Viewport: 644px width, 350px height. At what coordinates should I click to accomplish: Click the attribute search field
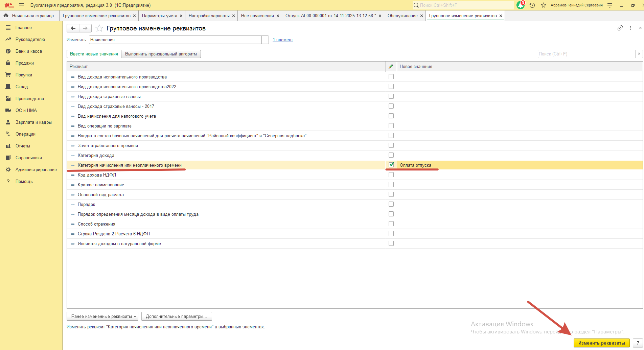coord(586,54)
